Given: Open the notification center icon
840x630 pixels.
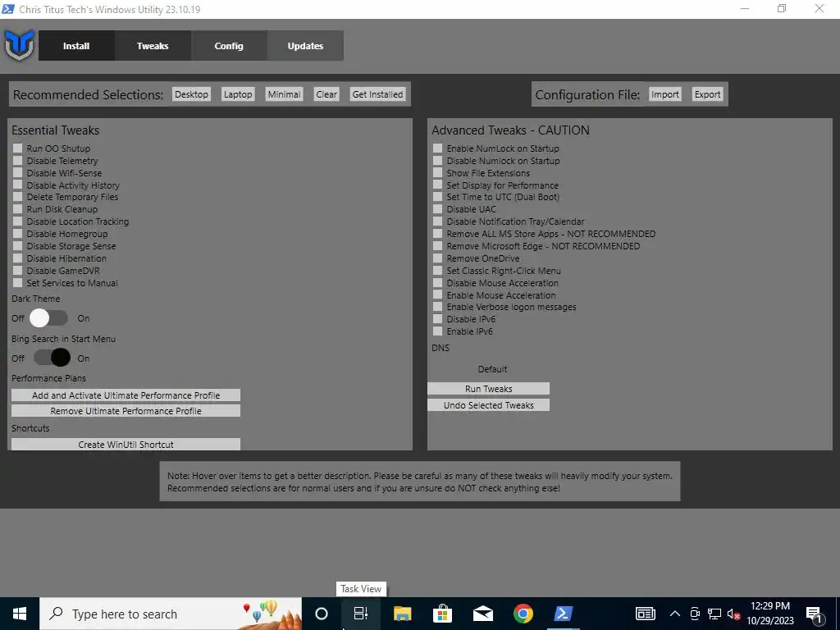Looking at the screenshot, I should coord(815,614).
